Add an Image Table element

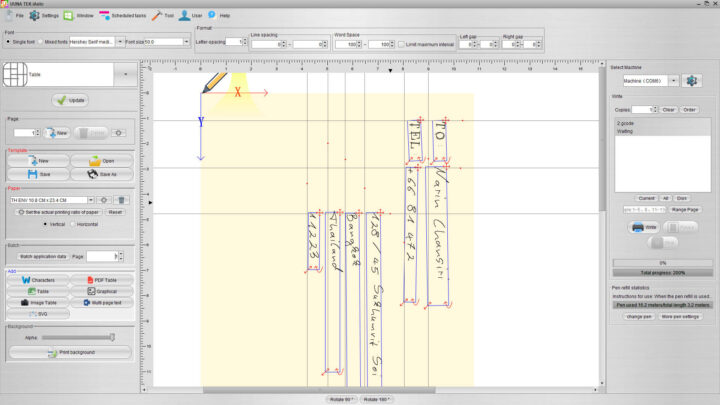[x=38, y=303]
